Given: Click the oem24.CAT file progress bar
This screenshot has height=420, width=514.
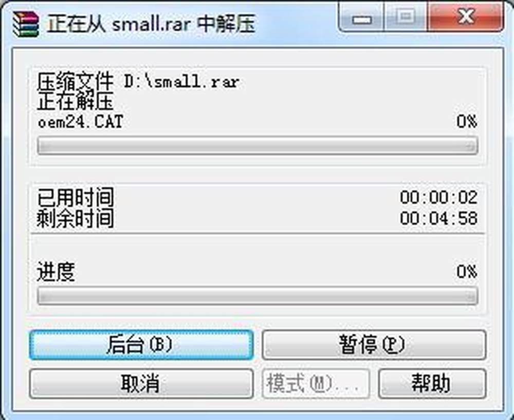Looking at the screenshot, I should [258, 146].
